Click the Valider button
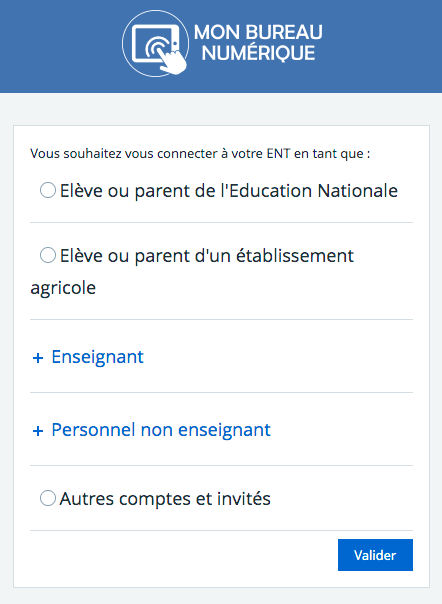Screen dimensions: 442x604 point(375,555)
